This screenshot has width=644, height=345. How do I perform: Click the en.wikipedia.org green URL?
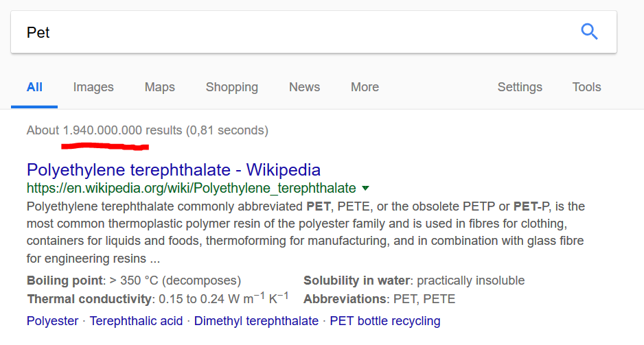click(x=192, y=188)
